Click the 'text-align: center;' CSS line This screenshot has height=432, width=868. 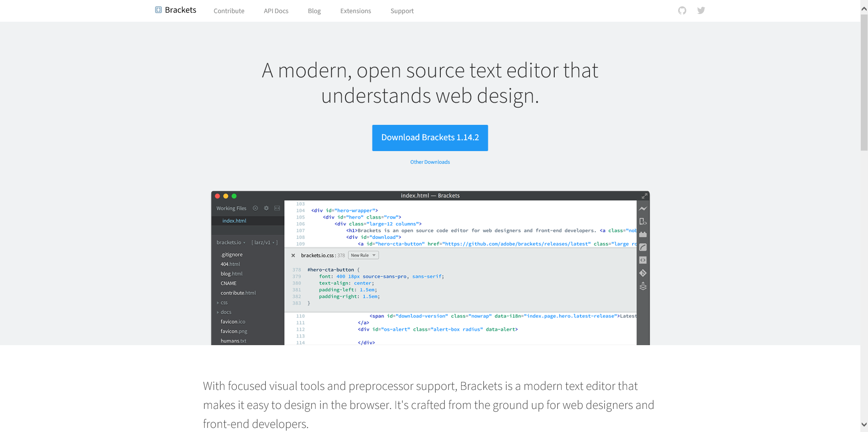(x=347, y=283)
